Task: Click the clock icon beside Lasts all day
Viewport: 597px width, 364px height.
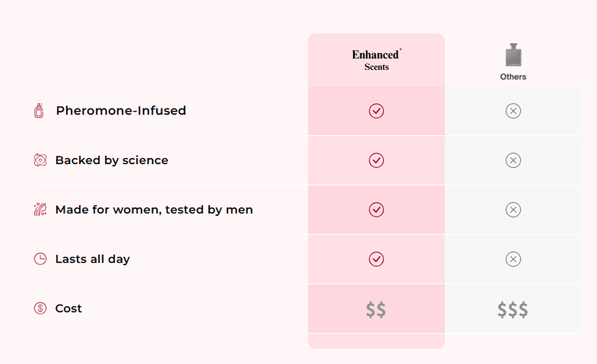Action: pos(40,259)
